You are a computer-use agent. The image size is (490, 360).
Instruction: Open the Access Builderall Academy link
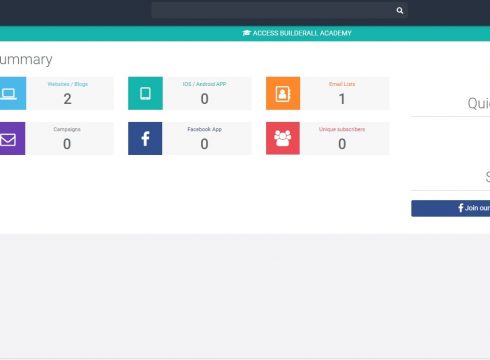297,33
